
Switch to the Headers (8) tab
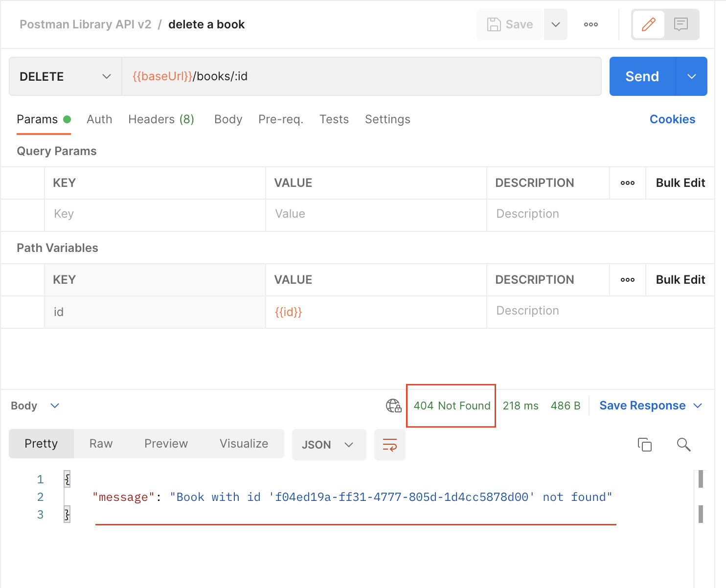[x=161, y=119]
